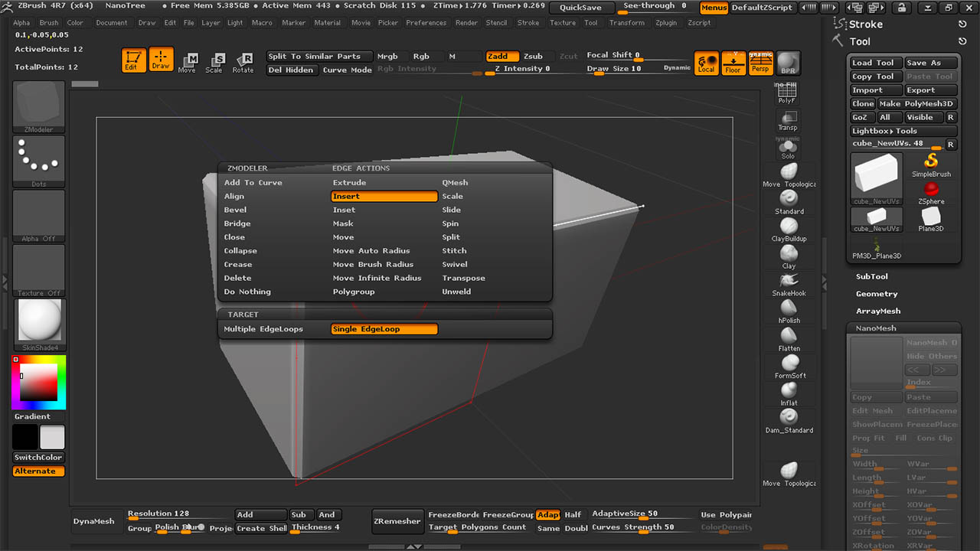The height and width of the screenshot is (551, 980).
Task: Open the Alpha Off selector
Action: click(39, 216)
